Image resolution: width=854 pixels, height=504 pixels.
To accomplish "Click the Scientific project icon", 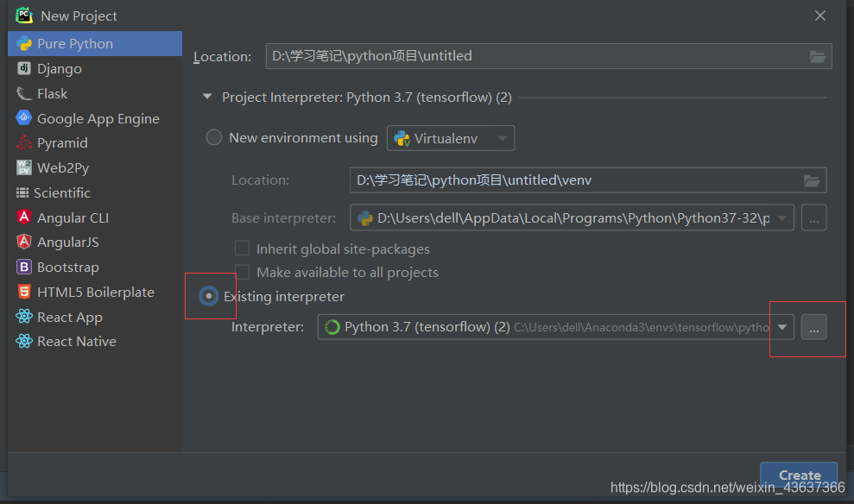I will coord(22,192).
